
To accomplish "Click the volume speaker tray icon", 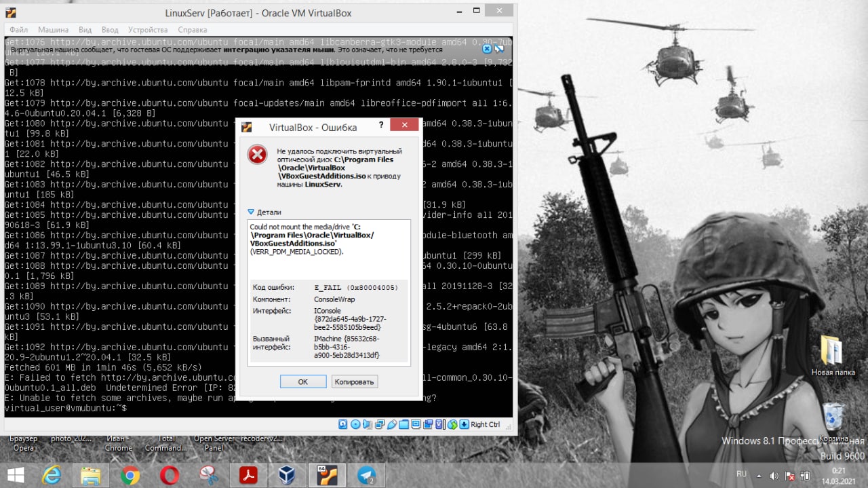I will [774, 476].
